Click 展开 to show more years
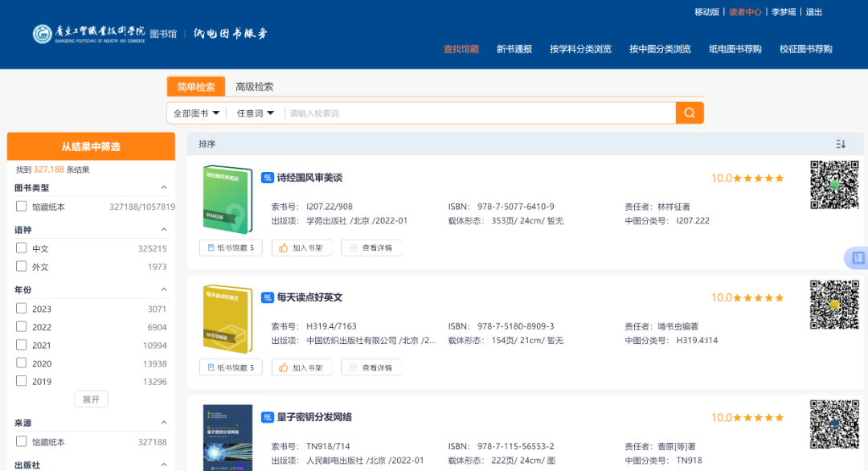 (91, 399)
